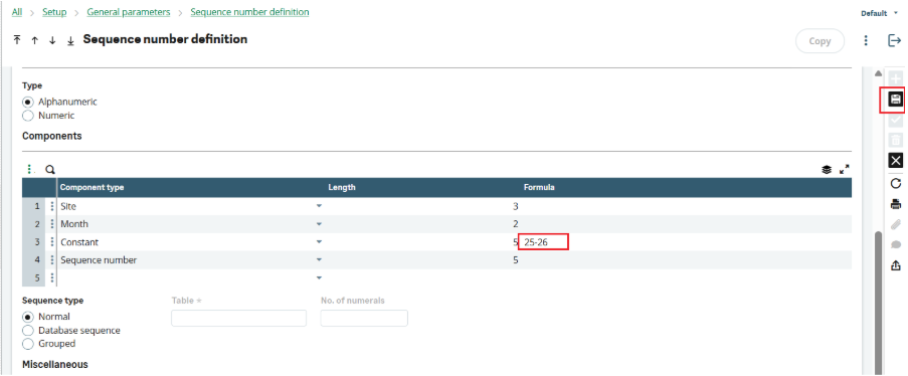Image resolution: width=908 pixels, height=376 pixels.
Task: Click the All breadcrumb link
Action: pyautogui.click(x=17, y=12)
